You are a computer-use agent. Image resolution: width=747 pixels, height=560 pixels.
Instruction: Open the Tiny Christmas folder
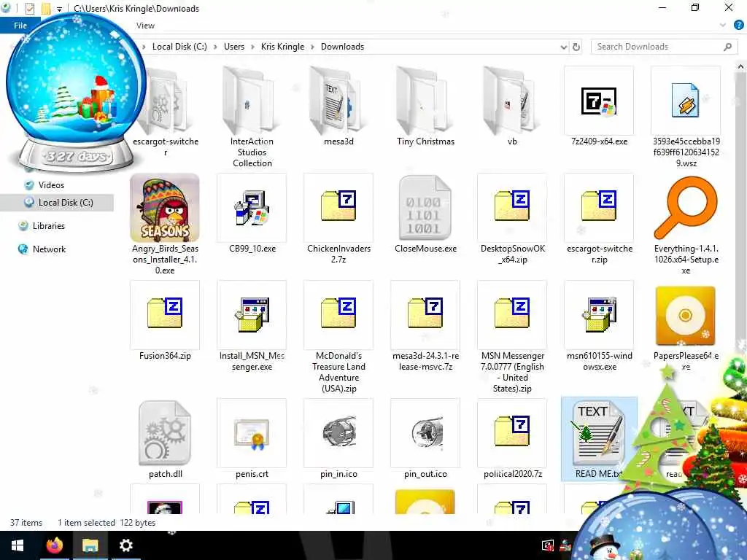pyautogui.click(x=425, y=106)
